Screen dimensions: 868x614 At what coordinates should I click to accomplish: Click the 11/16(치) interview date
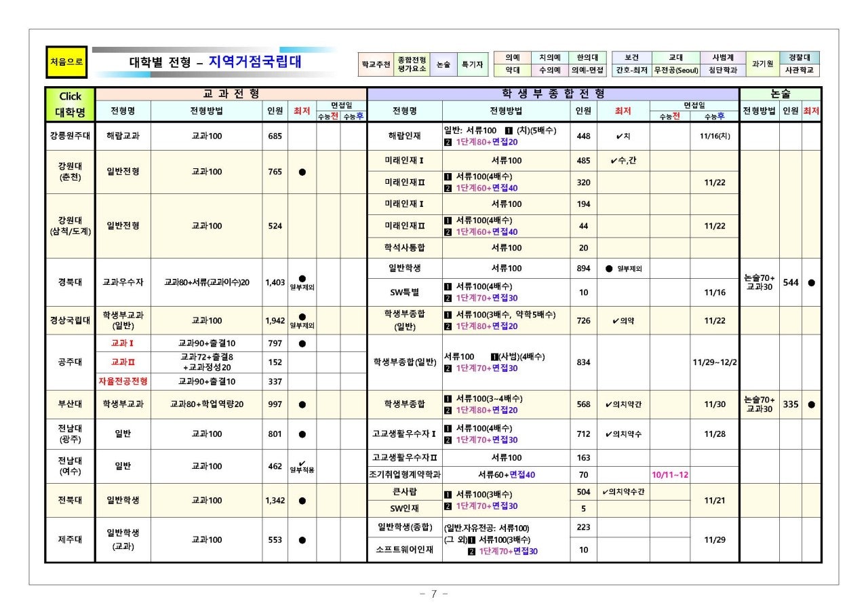(x=715, y=136)
